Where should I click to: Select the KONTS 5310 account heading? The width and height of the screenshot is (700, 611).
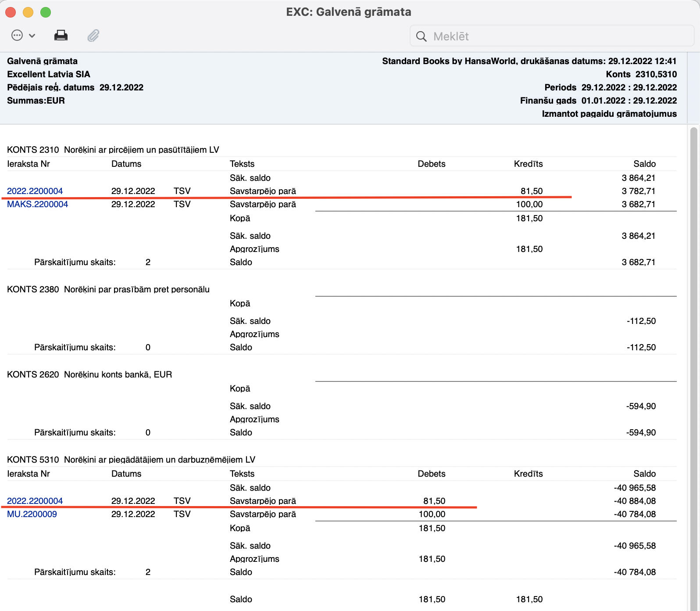click(x=131, y=460)
